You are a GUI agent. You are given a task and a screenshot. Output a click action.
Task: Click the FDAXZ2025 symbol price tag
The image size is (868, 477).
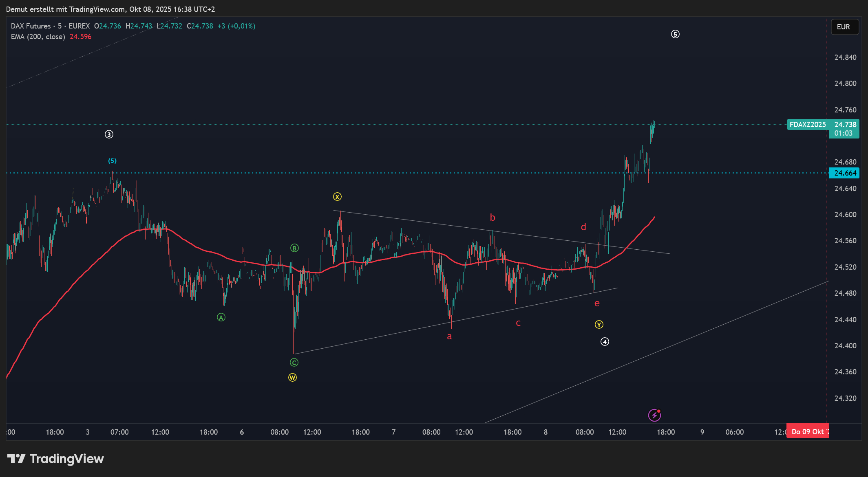(x=807, y=125)
